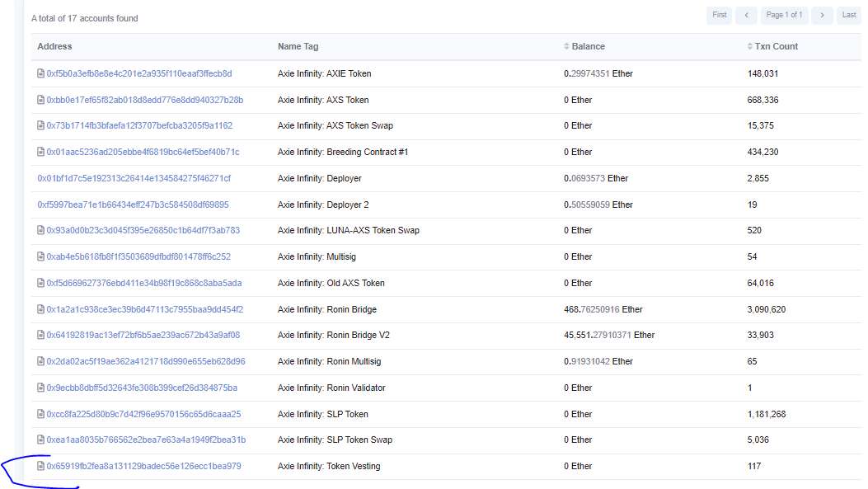Click contract icon beside LUNA-AXS Token Swap address
This screenshot has height=489, width=868.
[40, 230]
